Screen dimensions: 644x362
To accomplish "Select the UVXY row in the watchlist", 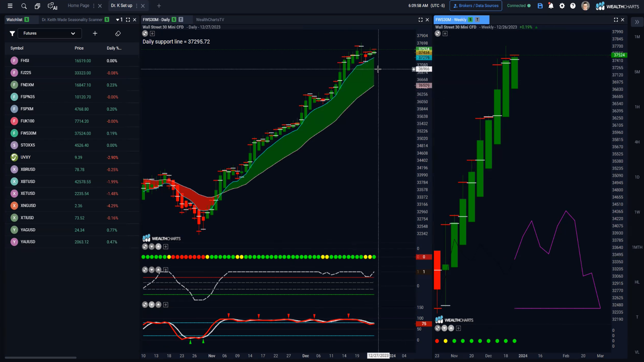I will click(x=72, y=157).
